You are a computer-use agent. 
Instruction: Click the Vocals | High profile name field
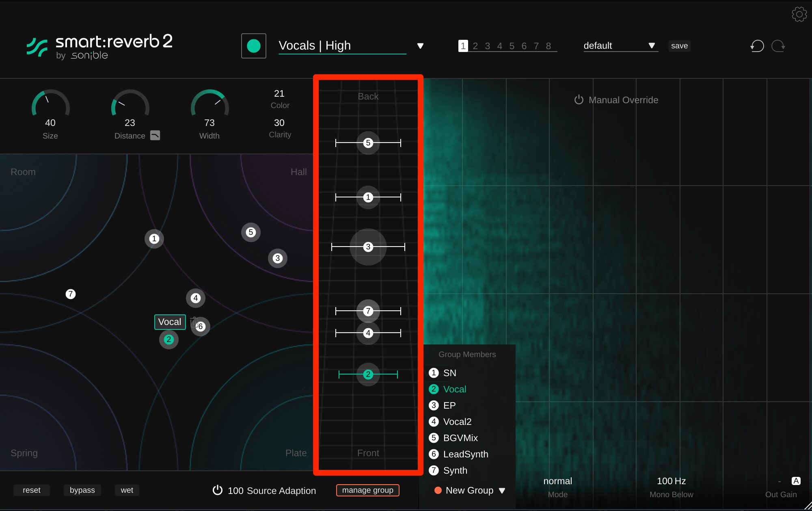pos(342,46)
